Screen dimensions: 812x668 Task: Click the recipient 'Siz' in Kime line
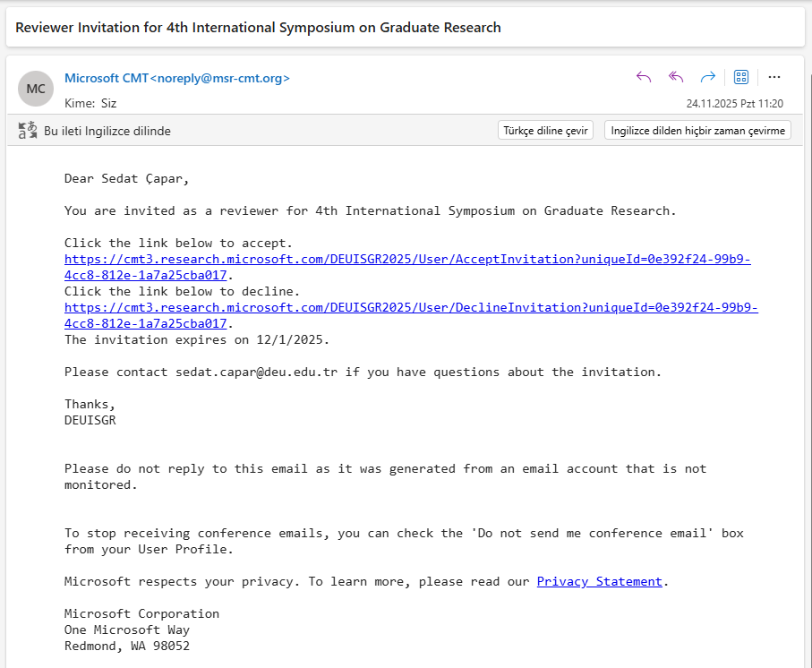[108, 103]
